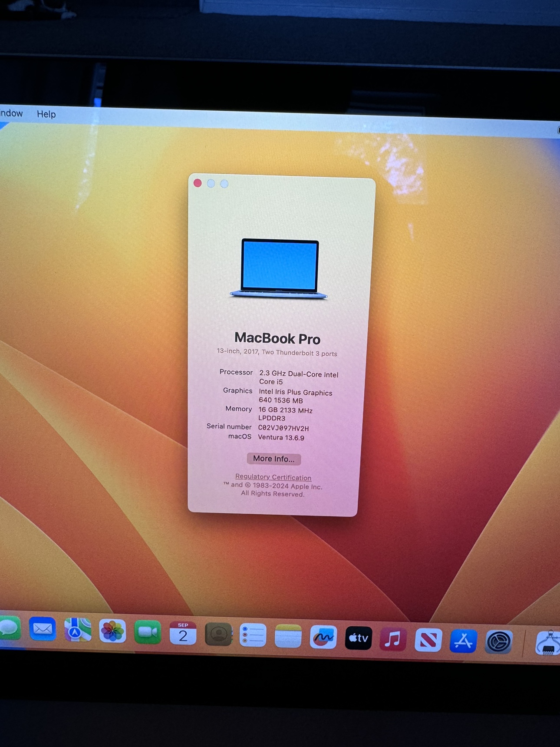This screenshot has width=560, height=747.
Task: Click the MacBook Pro title text
Action: click(x=277, y=338)
